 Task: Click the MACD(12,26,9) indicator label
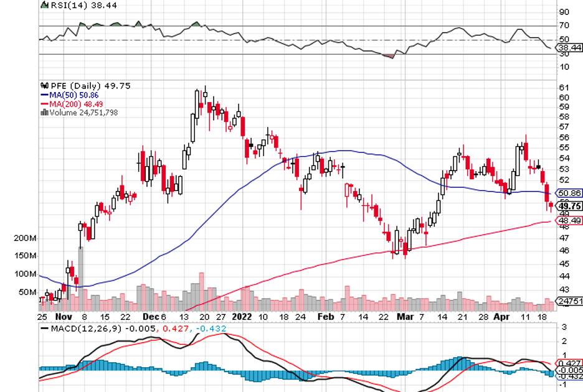point(87,329)
